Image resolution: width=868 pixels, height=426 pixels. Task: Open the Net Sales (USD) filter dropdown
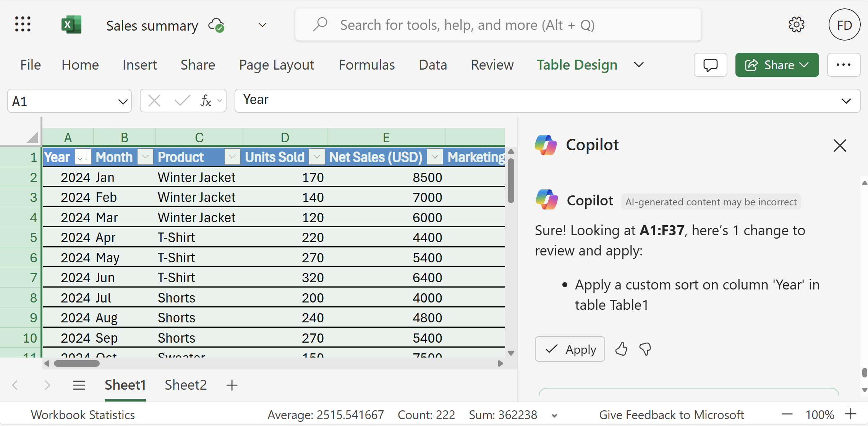(435, 157)
